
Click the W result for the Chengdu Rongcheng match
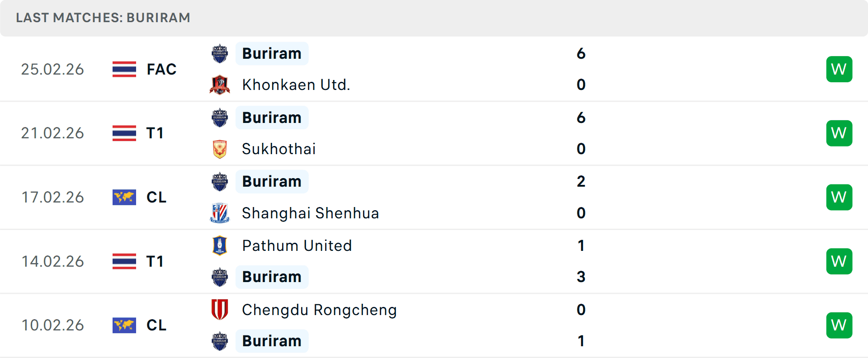pyautogui.click(x=839, y=325)
